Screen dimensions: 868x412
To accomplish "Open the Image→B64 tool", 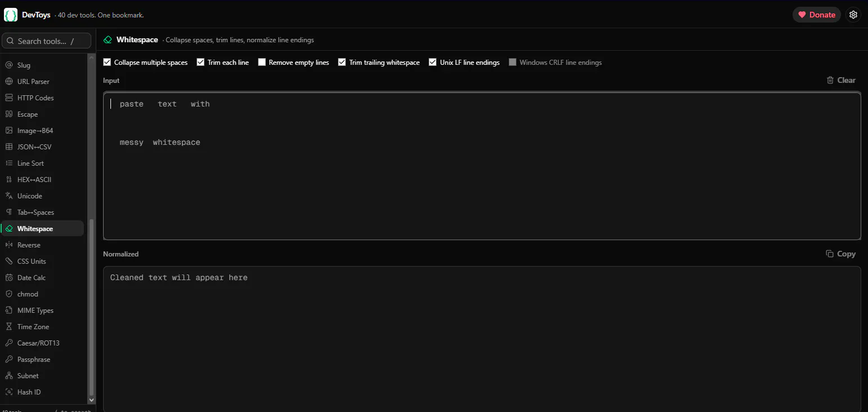I will coord(42,131).
